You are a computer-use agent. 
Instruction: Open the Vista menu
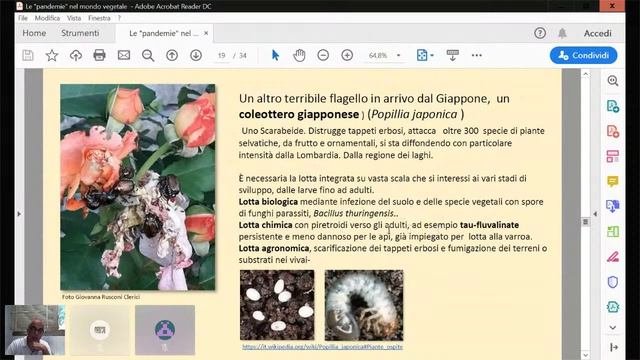point(74,18)
